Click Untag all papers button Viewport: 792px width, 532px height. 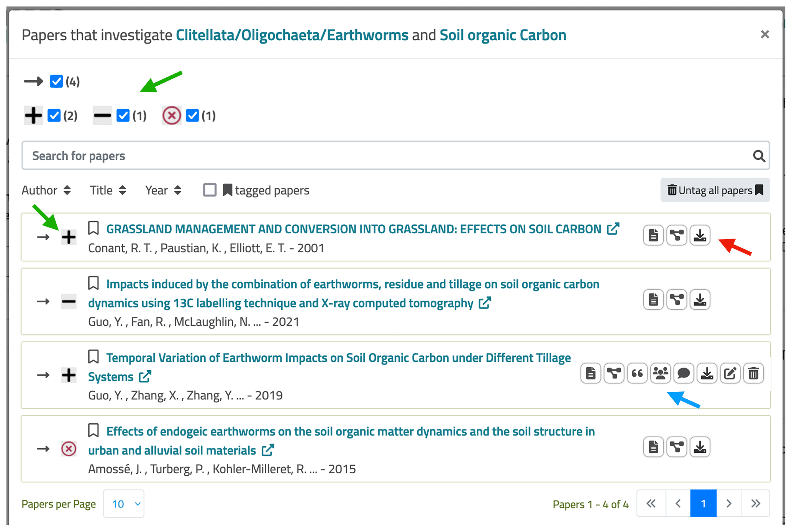coord(715,190)
